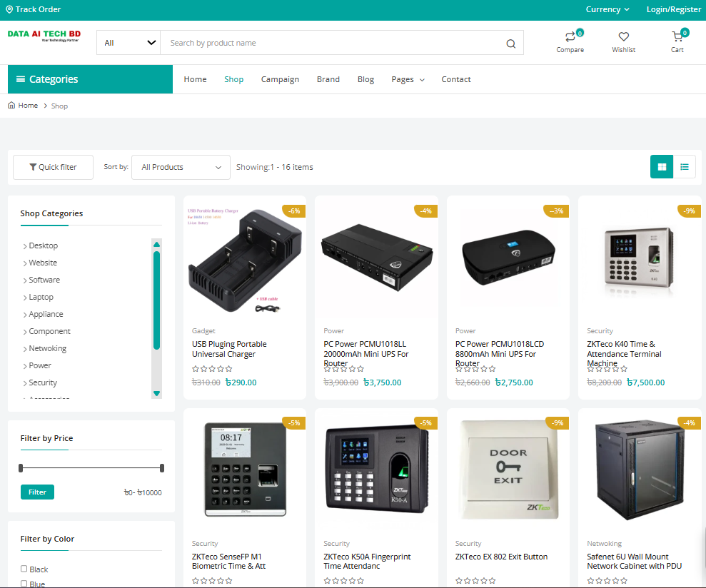706x588 pixels.
Task: Open the Categories button
Action: coord(90,79)
